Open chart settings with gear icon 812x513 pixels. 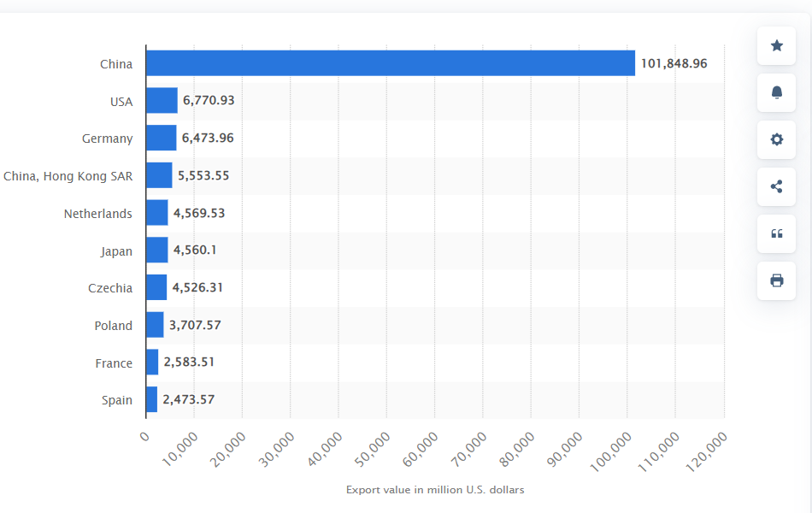776,139
